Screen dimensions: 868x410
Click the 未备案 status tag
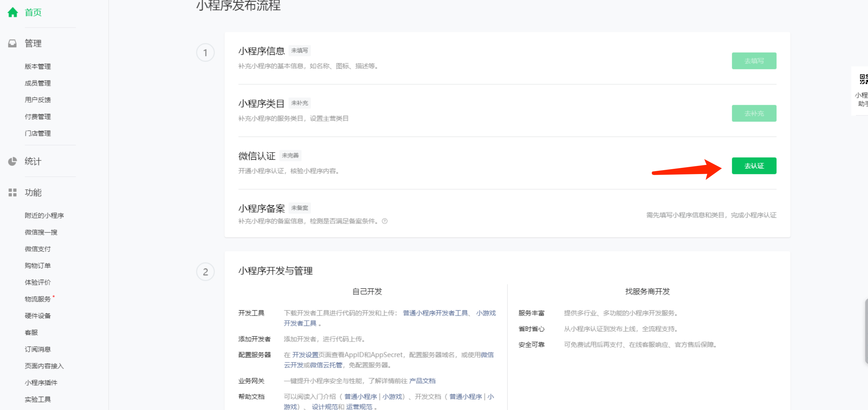coord(299,208)
